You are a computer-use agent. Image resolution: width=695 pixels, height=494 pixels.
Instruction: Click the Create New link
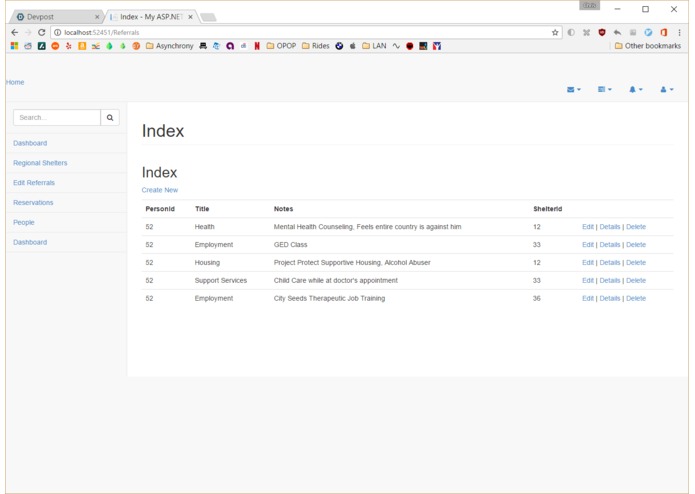click(160, 190)
